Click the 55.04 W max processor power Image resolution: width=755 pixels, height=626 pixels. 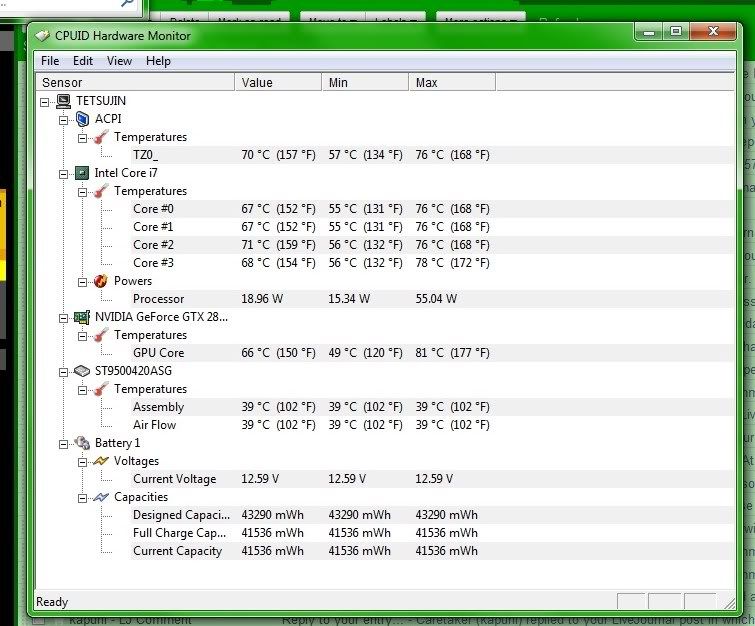pyautogui.click(x=436, y=299)
